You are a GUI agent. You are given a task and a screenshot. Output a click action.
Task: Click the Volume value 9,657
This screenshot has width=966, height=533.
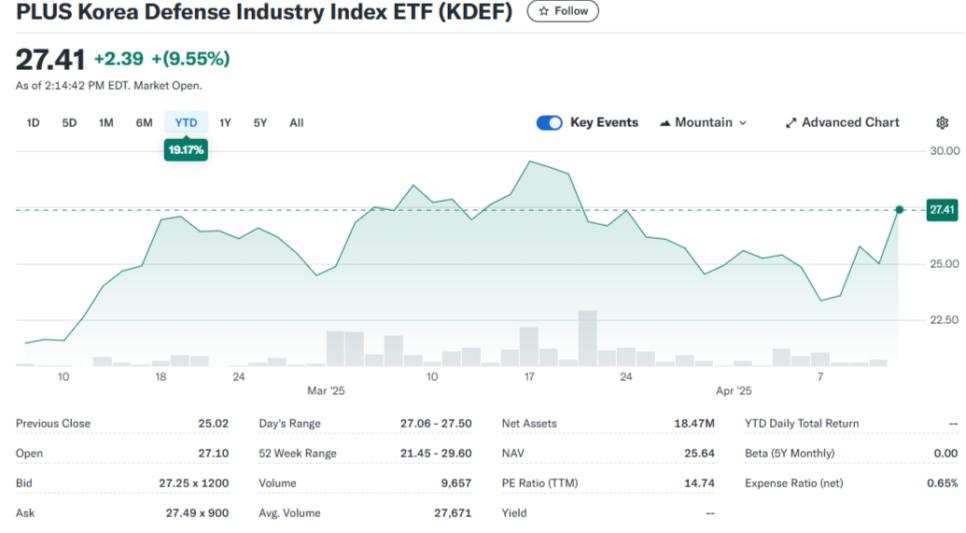pyautogui.click(x=456, y=483)
